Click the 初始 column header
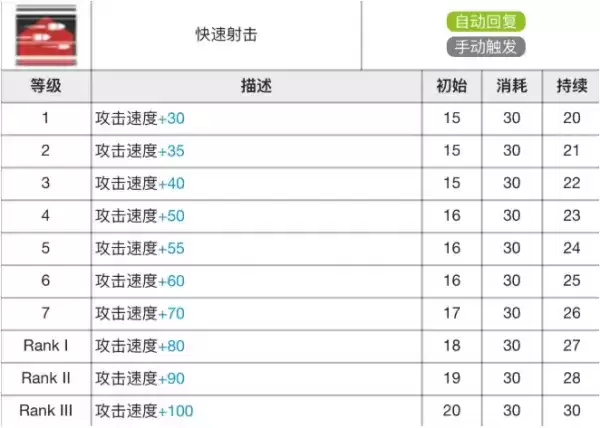This screenshot has height=428, width=600. (451, 86)
